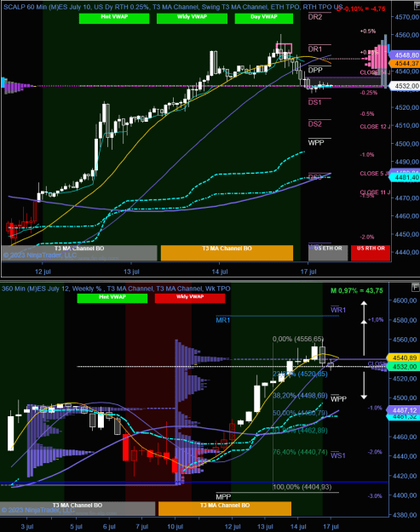Click the MR1 pivot level label

click(x=222, y=320)
